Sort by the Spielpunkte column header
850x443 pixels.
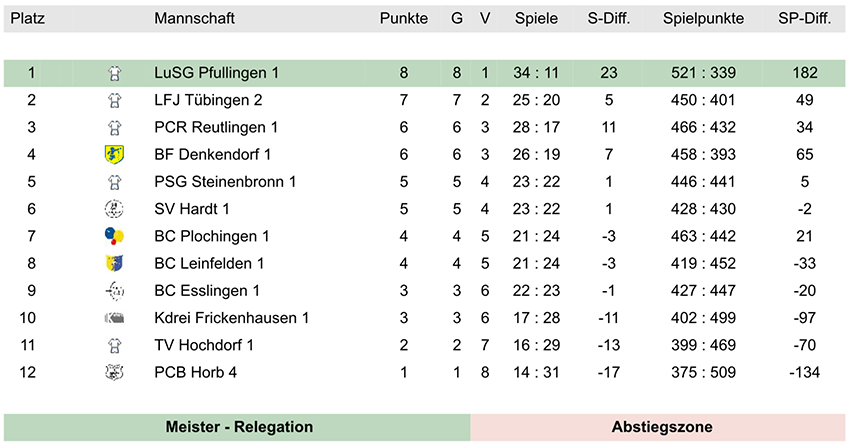(703, 18)
